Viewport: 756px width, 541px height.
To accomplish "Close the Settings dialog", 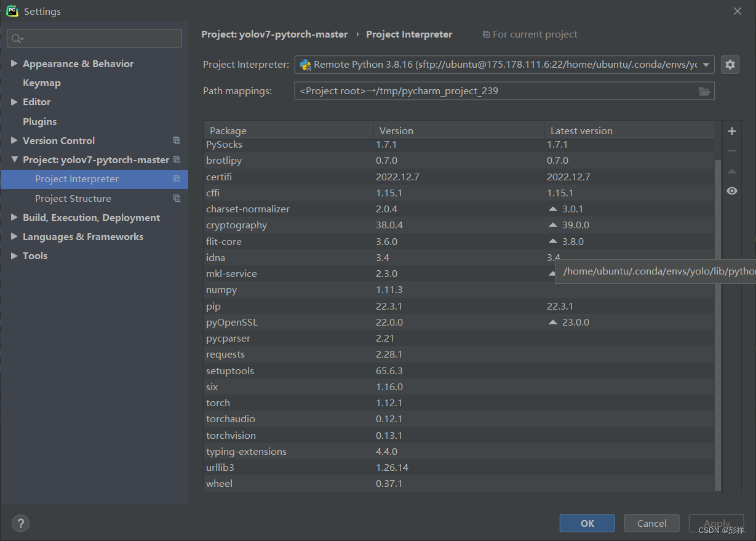I will click(738, 11).
